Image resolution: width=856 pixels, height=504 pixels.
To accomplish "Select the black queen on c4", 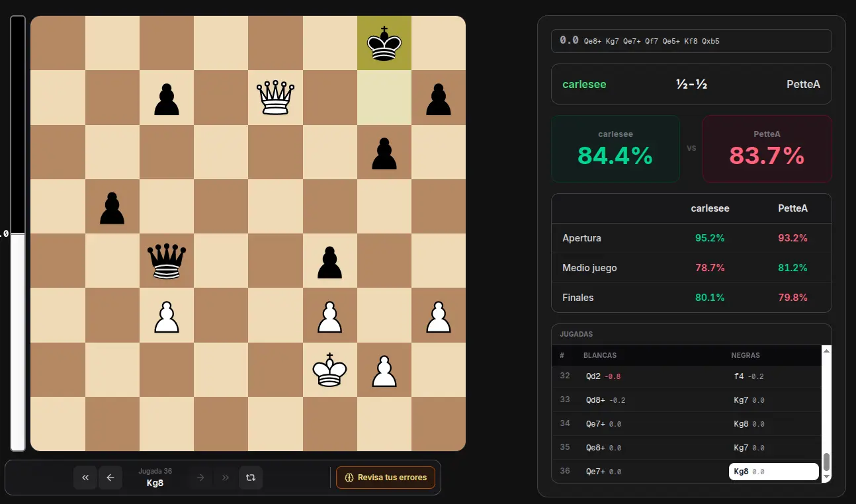I will point(167,261).
